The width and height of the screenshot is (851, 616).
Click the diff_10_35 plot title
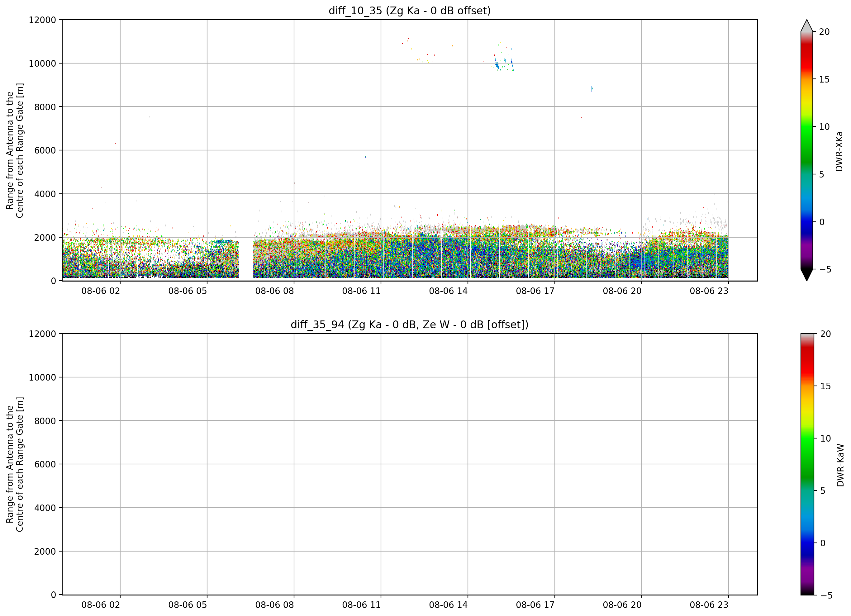point(409,11)
